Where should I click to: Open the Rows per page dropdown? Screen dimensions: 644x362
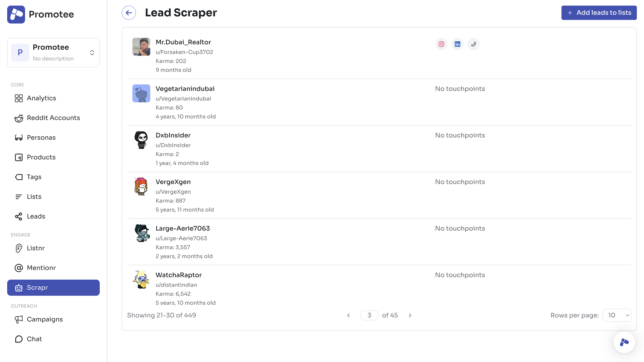617,315
